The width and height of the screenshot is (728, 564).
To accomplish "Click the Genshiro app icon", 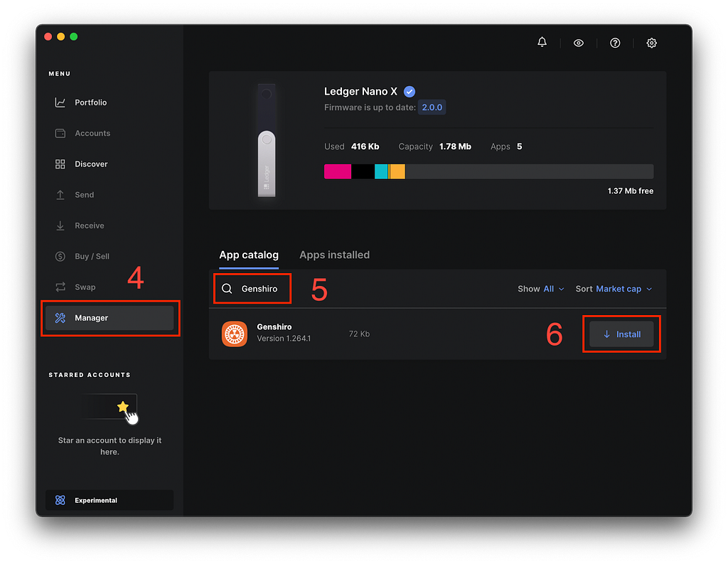I will [235, 334].
